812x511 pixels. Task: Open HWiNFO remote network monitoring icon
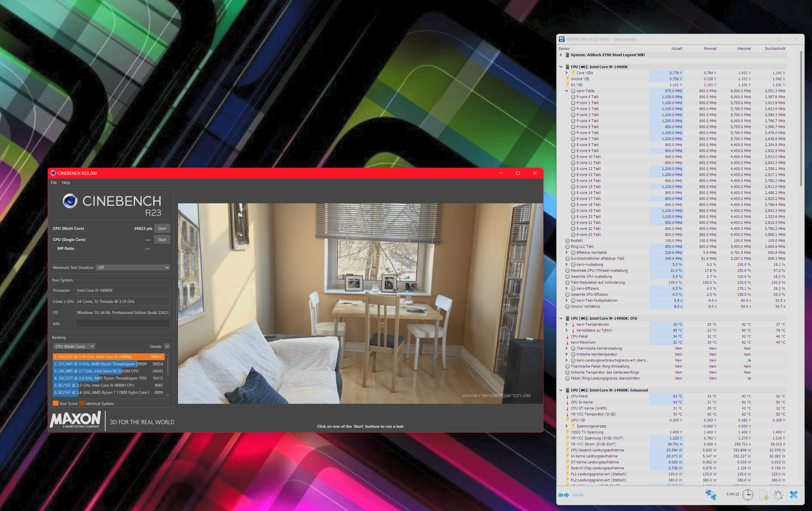click(710, 494)
